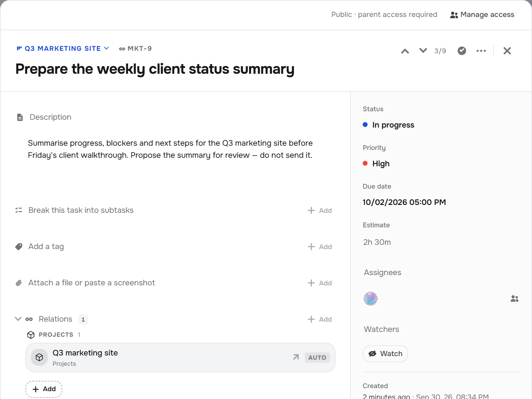Image resolution: width=532 pixels, height=399 pixels.
Task: Change the High priority value
Action: [x=376, y=164]
